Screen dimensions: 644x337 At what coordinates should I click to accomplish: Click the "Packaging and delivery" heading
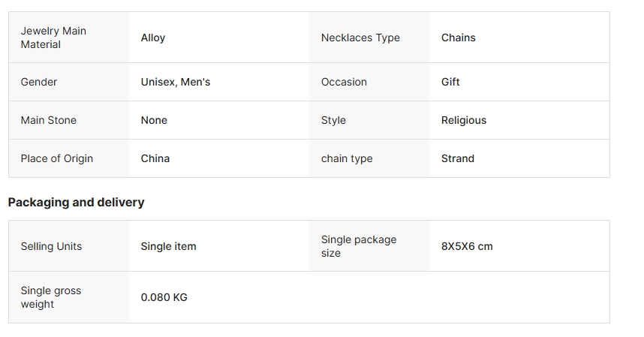76,202
